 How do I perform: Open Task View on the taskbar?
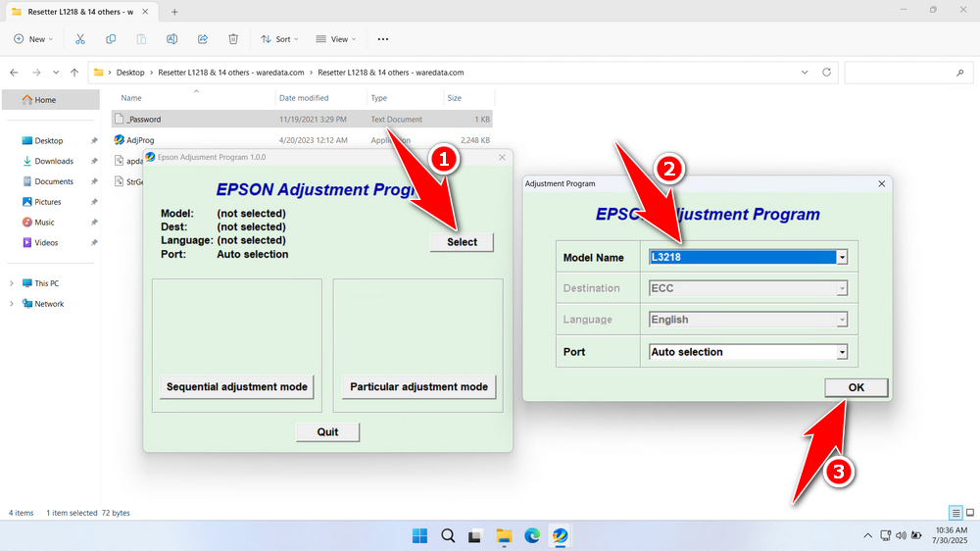(x=475, y=535)
